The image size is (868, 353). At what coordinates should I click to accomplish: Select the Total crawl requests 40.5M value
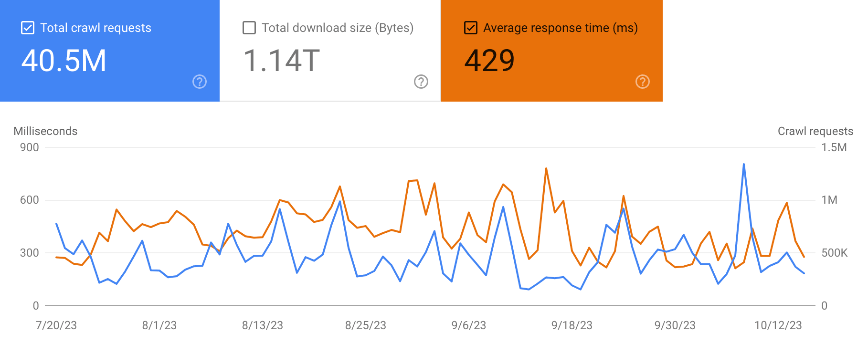[x=64, y=61]
